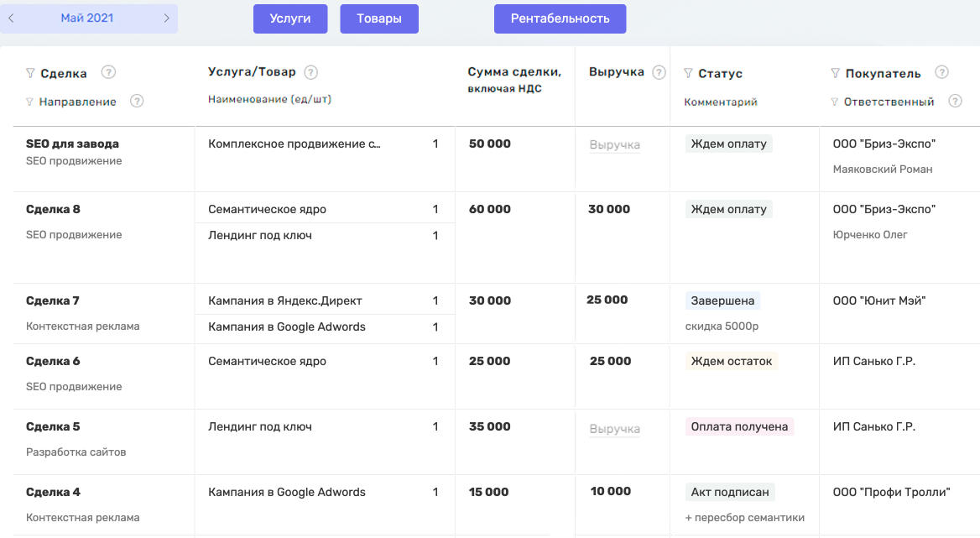Change Завершена status of Сделка 7
980x538 pixels.
(722, 300)
